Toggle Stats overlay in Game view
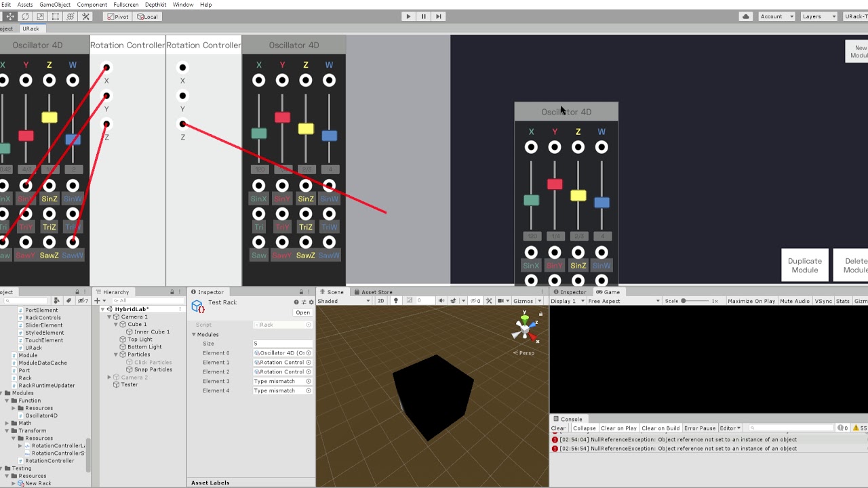 [843, 301]
